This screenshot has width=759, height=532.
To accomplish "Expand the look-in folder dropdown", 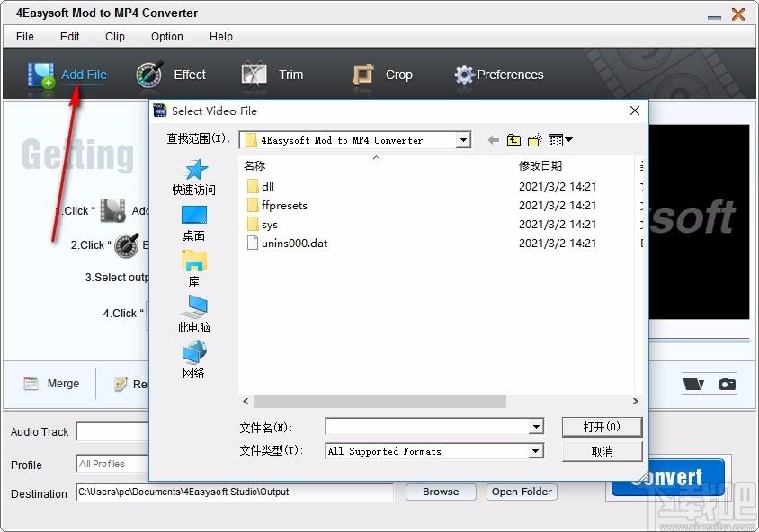I will click(463, 140).
